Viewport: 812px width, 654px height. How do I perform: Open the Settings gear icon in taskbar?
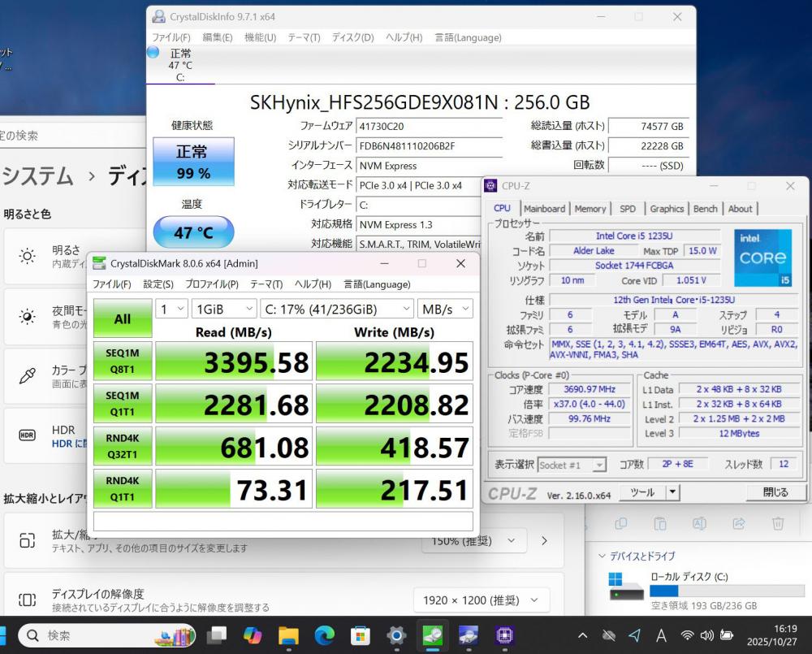(x=396, y=635)
